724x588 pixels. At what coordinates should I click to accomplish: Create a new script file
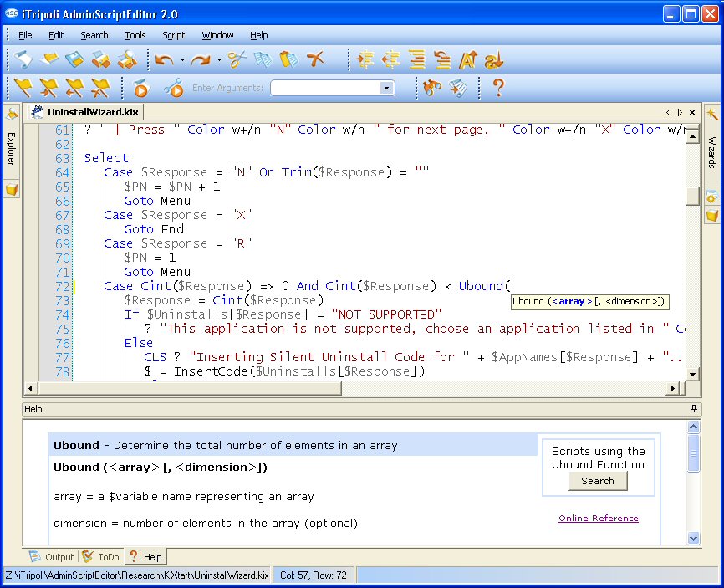[23, 59]
